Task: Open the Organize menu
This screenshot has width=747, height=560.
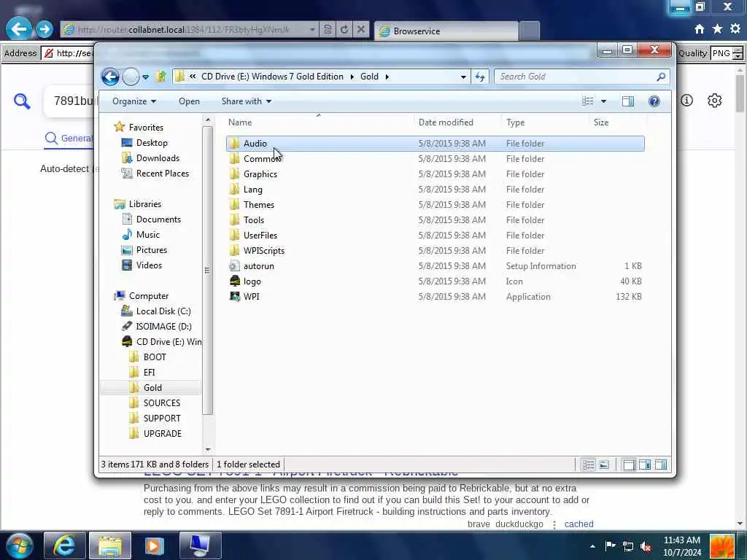Action: [134, 101]
